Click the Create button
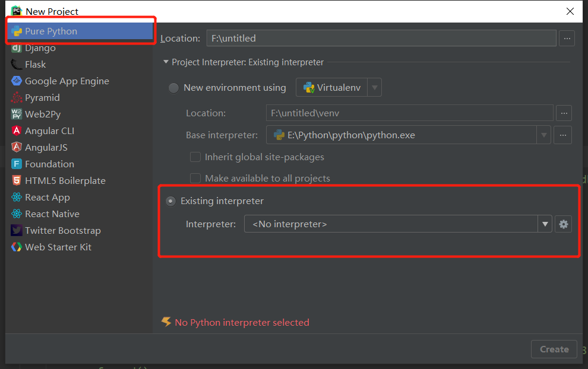588x369 pixels. (554, 349)
